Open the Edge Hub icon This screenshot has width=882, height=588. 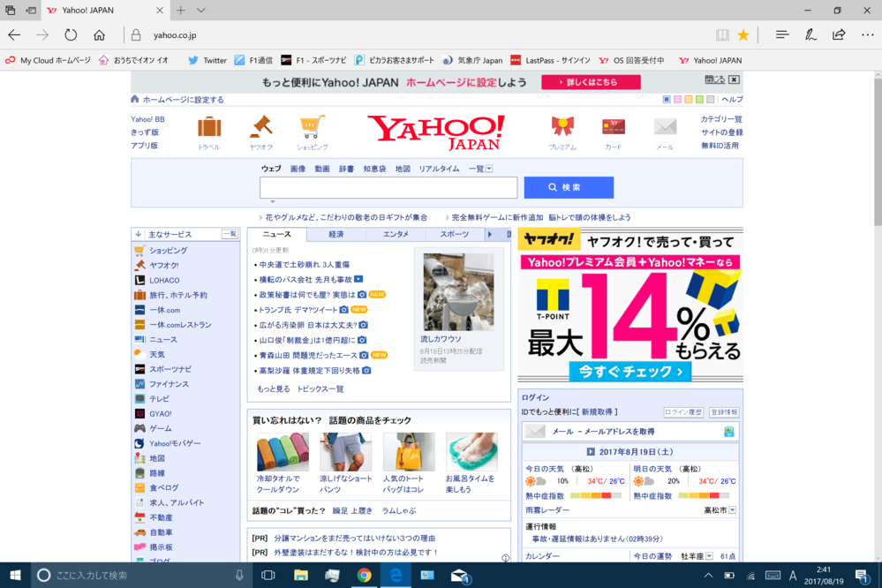[782, 35]
